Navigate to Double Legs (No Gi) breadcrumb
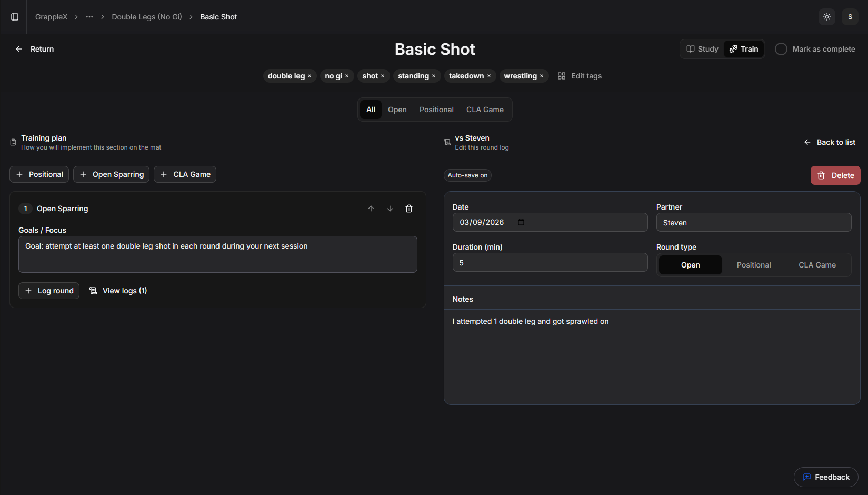The width and height of the screenshot is (868, 495). click(147, 17)
